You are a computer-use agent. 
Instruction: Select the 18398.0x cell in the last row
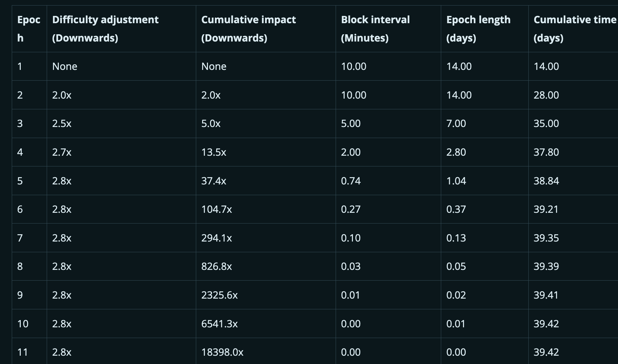[x=222, y=352]
